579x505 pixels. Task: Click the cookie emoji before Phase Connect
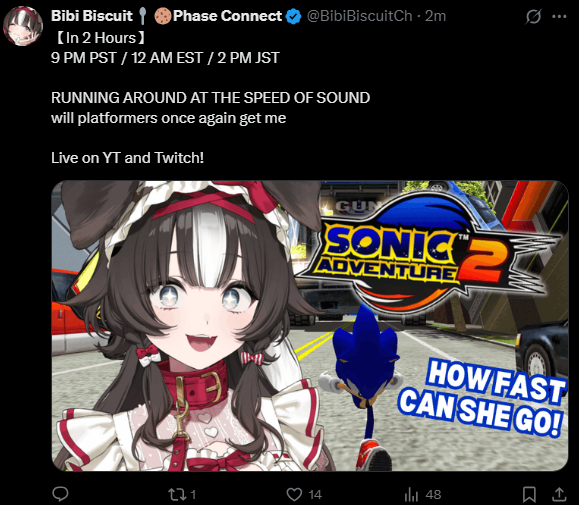click(x=163, y=16)
